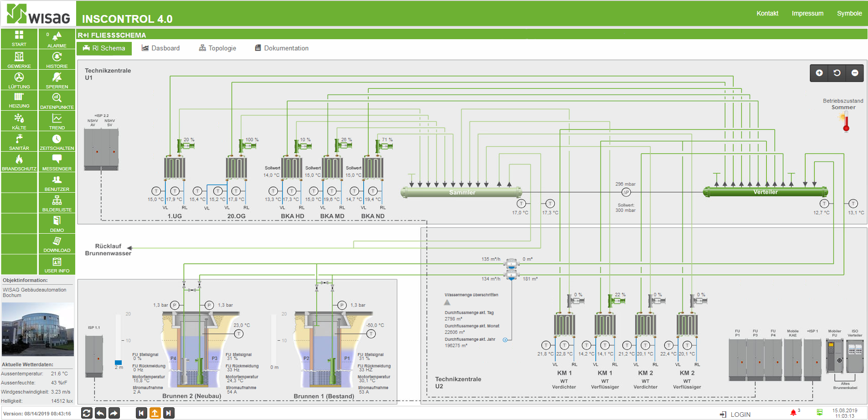868x420 pixels.
Task: Click the flow meter showing 135 m³/h
Action: click(x=511, y=263)
